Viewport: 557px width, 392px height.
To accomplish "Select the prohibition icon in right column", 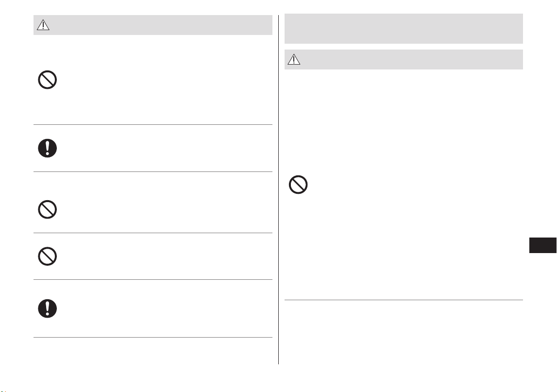I will (298, 185).
